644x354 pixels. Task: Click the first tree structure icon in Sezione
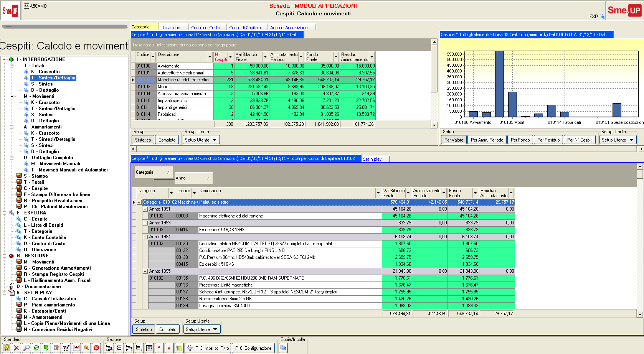point(109,348)
